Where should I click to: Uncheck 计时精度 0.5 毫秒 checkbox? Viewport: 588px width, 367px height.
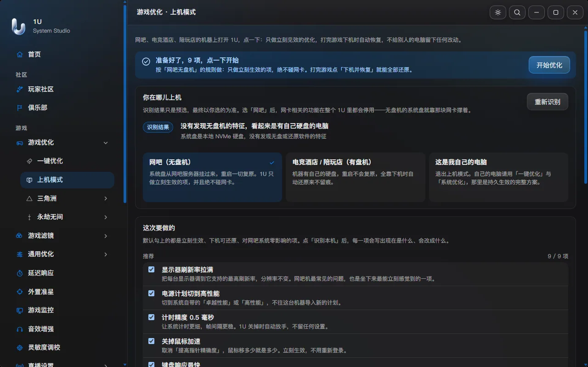coord(152,317)
